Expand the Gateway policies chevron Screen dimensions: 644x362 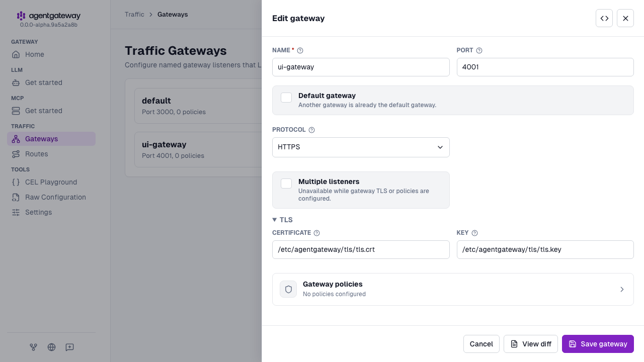622,289
